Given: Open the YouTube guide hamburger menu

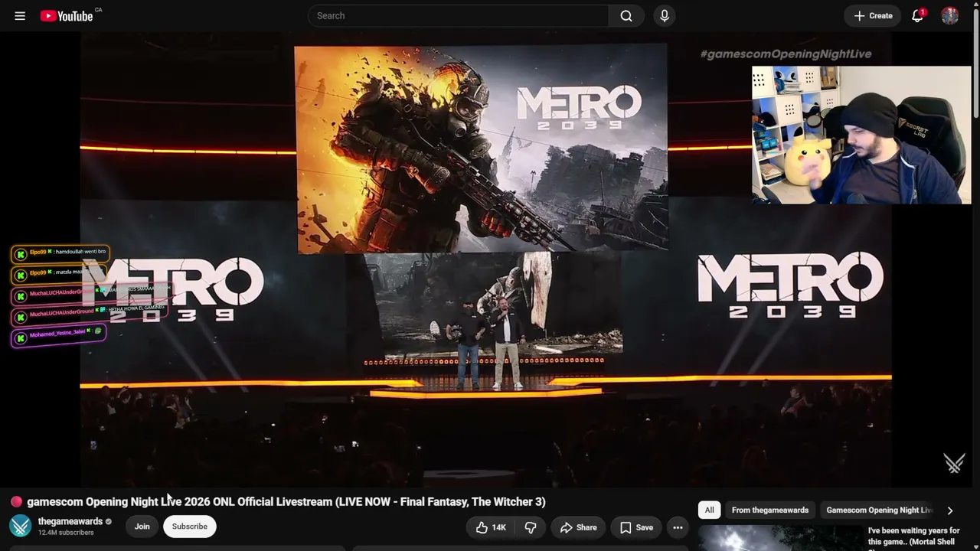Looking at the screenshot, I should point(20,15).
